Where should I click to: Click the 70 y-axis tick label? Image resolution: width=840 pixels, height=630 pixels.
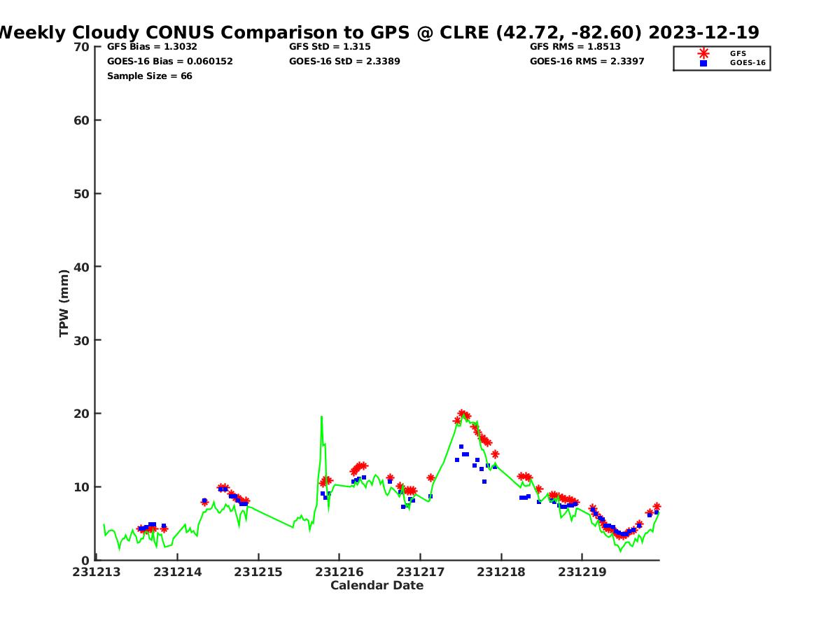tap(81, 47)
